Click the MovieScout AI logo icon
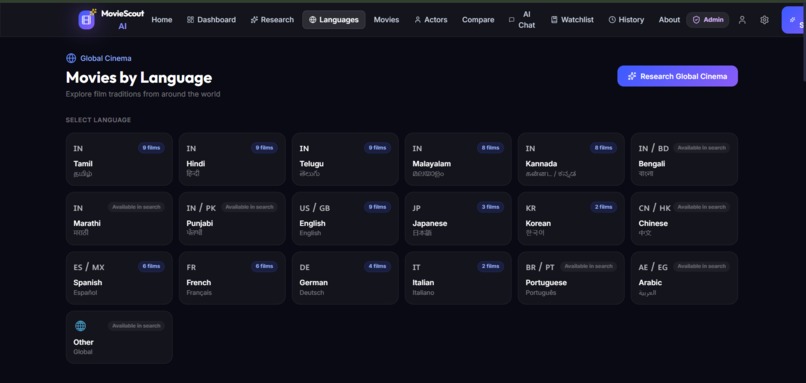Screen dimensions: 806x383 (x=86, y=20)
